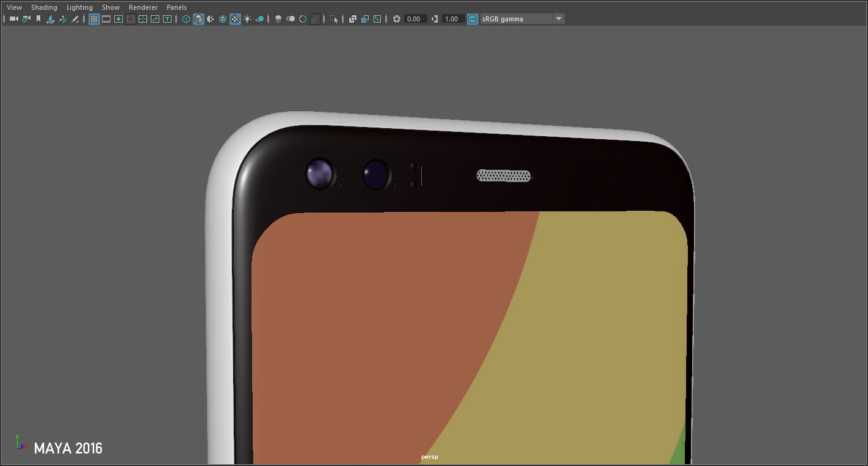This screenshot has width=868, height=466.
Task: Toggle wireframe display mode
Action: (186, 18)
